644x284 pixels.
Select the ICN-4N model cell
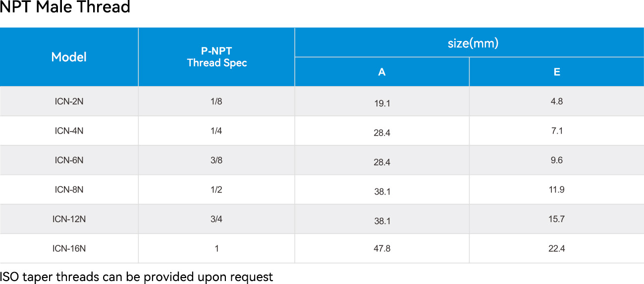[x=69, y=131]
